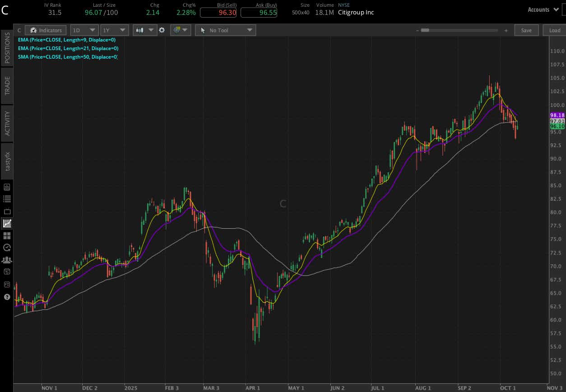Save the chart layout
The width and height of the screenshot is (566, 392).
pyautogui.click(x=526, y=30)
